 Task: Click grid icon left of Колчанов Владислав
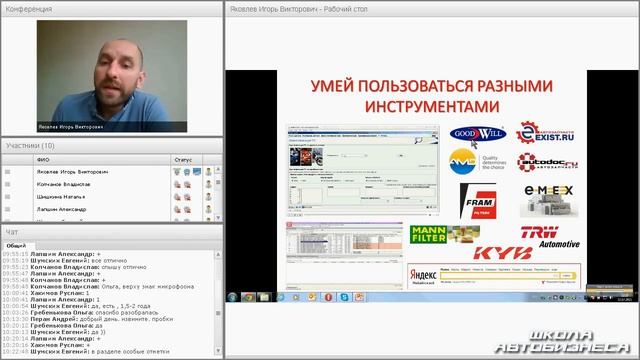(x=7, y=184)
